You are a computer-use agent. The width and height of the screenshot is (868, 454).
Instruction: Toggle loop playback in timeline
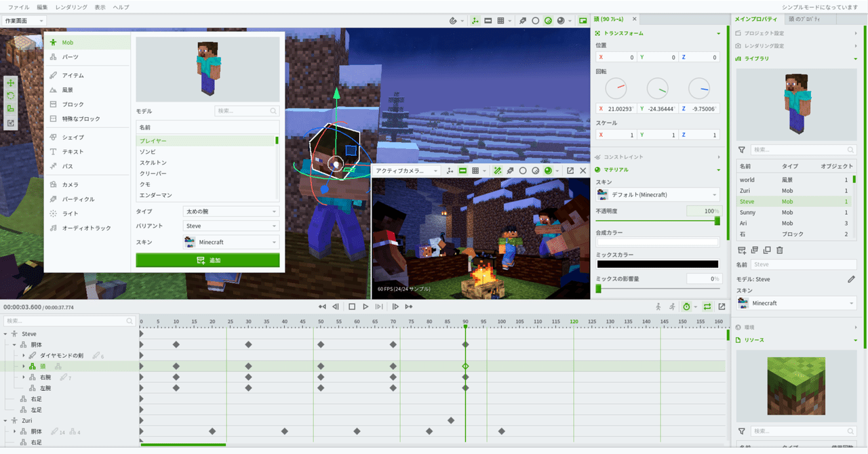coord(707,307)
